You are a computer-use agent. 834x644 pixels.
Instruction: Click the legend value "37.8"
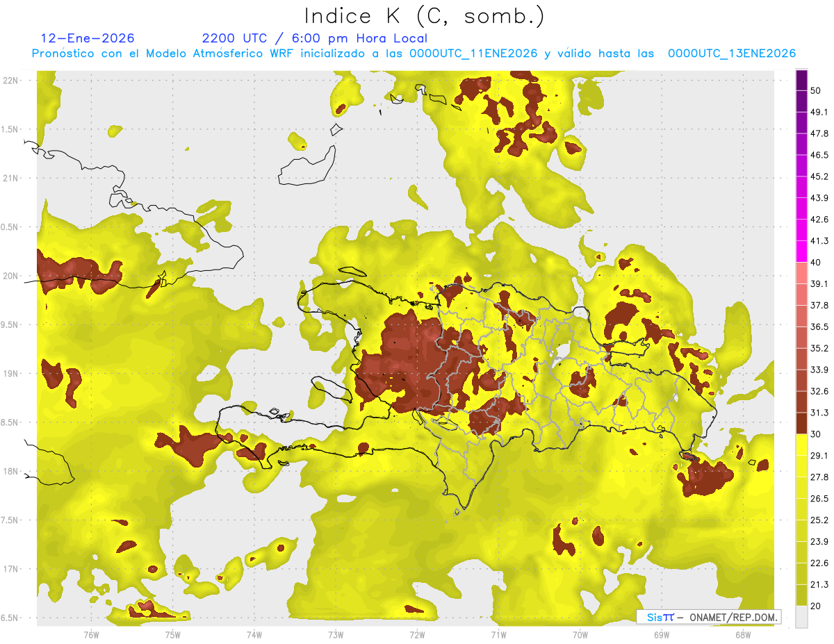coord(819,306)
